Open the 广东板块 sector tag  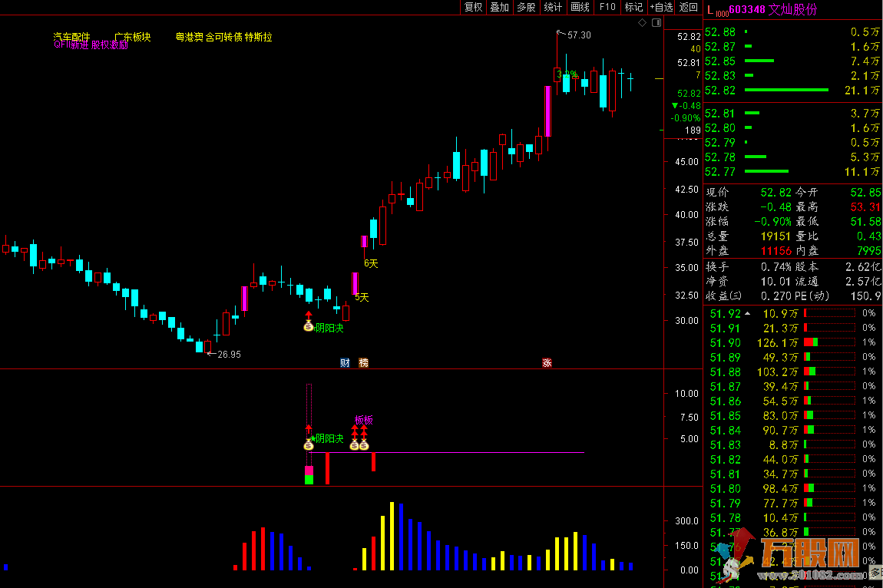tap(132, 37)
